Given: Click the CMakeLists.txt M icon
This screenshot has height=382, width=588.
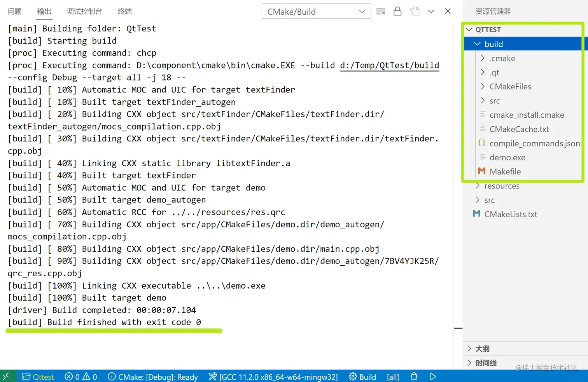Looking at the screenshot, I should point(476,213).
